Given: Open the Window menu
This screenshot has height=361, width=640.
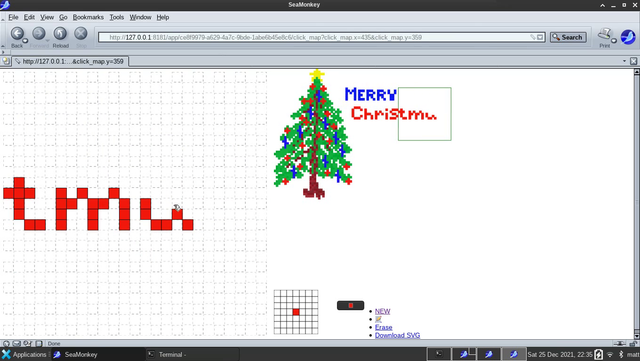Looking at the screenshot, I should coord(140,17).
